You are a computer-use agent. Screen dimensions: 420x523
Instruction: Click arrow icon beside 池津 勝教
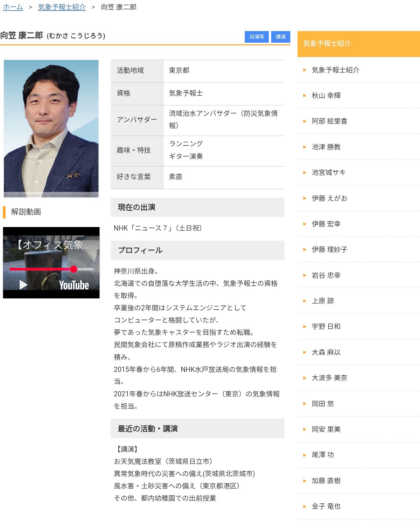[304, 147]
